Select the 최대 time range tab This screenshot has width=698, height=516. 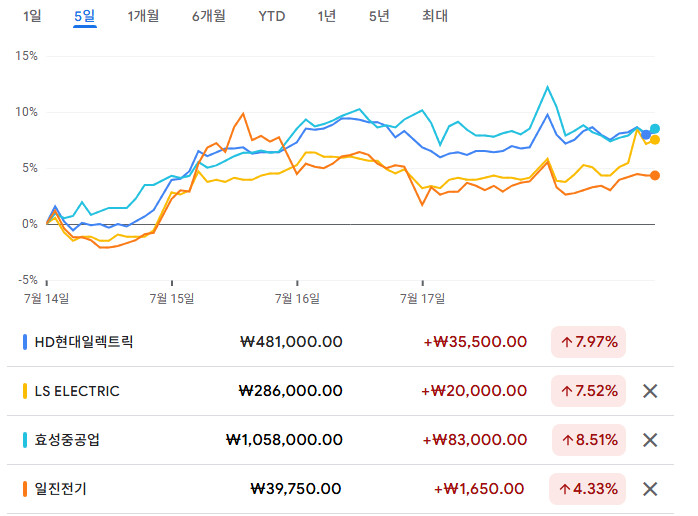435,16
